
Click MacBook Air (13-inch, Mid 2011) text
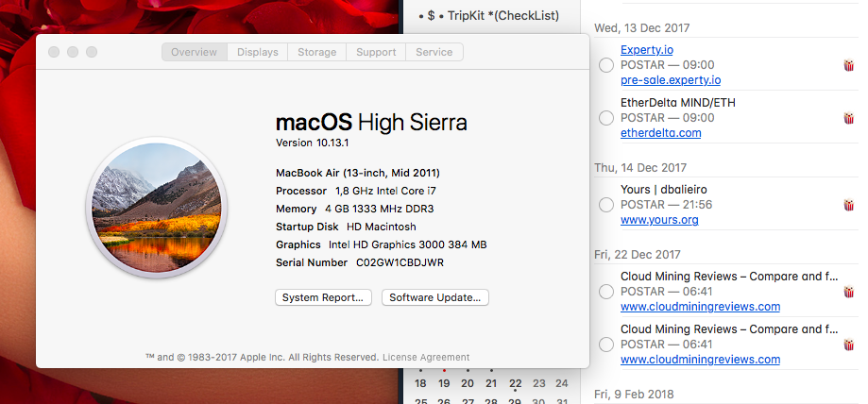tap(358, 173)
